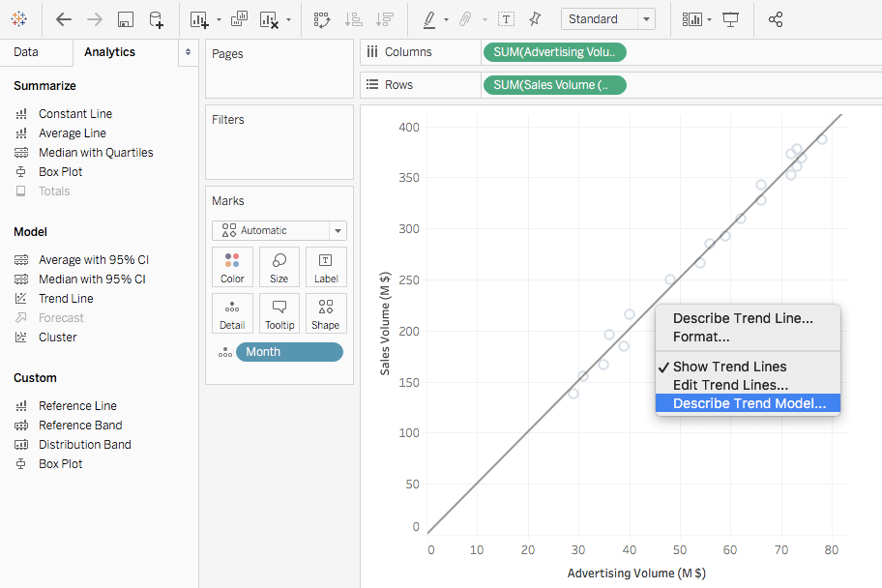Click the Highlight pen icon
Viewport: 882px width, 588px height.
click(x=429, y=19)
